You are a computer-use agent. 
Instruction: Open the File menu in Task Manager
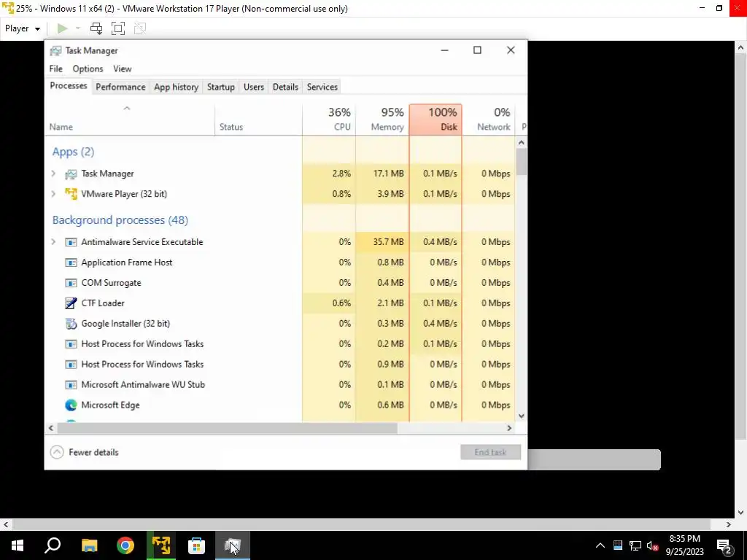coord(55,69)
